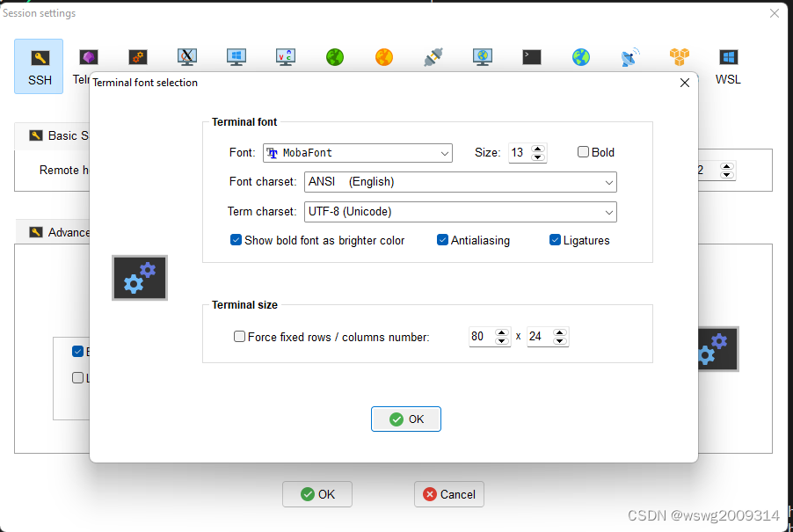Select the WSL session type
The width and height of the screenshot is (793, 532).
click(x=728, y=55)
